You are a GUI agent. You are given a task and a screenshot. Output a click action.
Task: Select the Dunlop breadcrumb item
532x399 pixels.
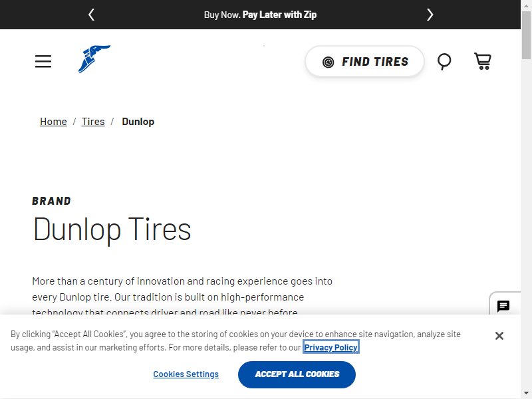click(138, 122)
